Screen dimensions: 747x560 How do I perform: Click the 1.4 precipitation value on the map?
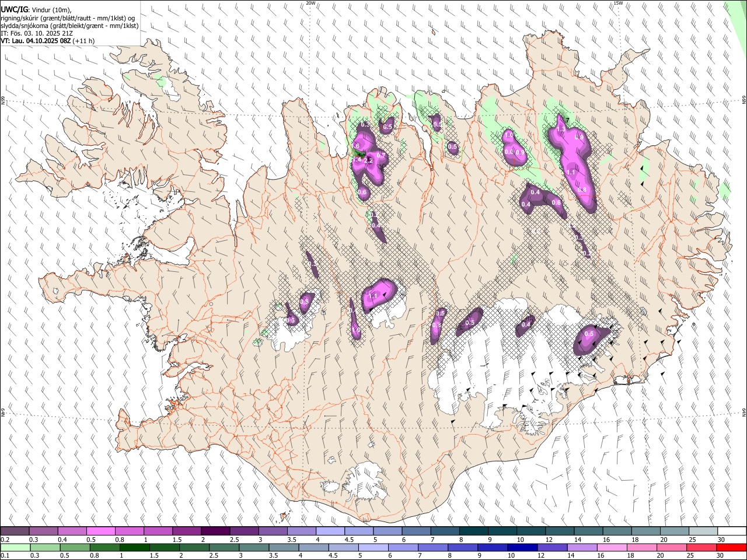(x=357, y=159)
